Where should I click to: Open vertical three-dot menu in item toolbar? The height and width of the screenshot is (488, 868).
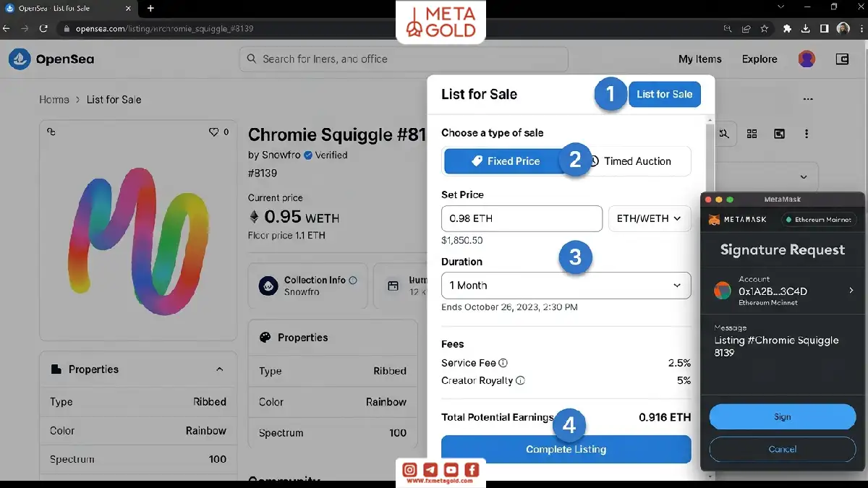(x=807, y=134)
